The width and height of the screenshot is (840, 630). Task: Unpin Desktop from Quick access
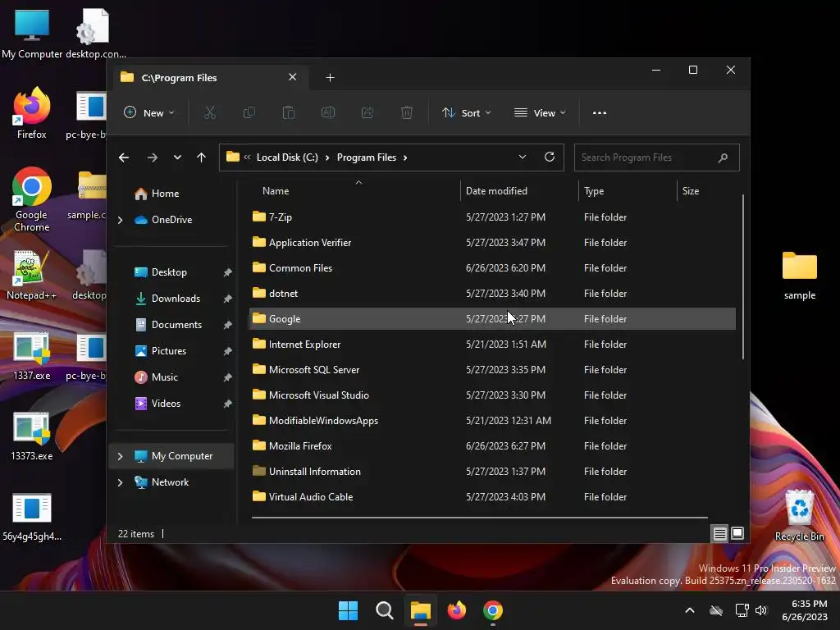click(227, 272)
